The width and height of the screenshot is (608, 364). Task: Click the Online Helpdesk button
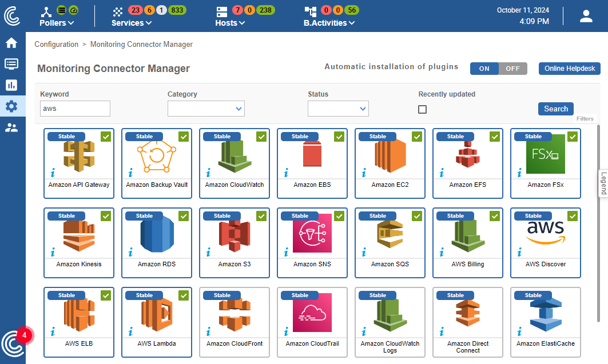click(x=569, y=68)
